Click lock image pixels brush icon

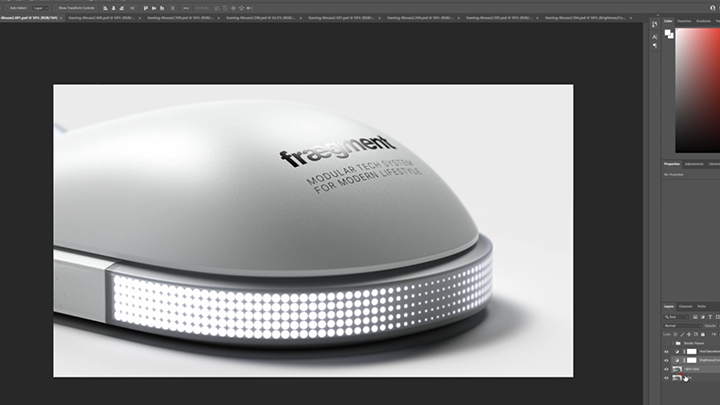(682, 334)
